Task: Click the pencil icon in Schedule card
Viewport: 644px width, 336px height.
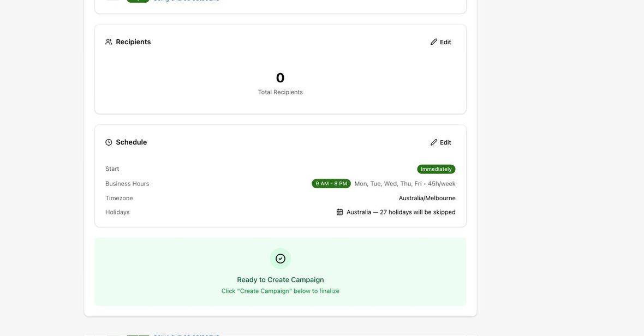Action: (x=434, y=142)
